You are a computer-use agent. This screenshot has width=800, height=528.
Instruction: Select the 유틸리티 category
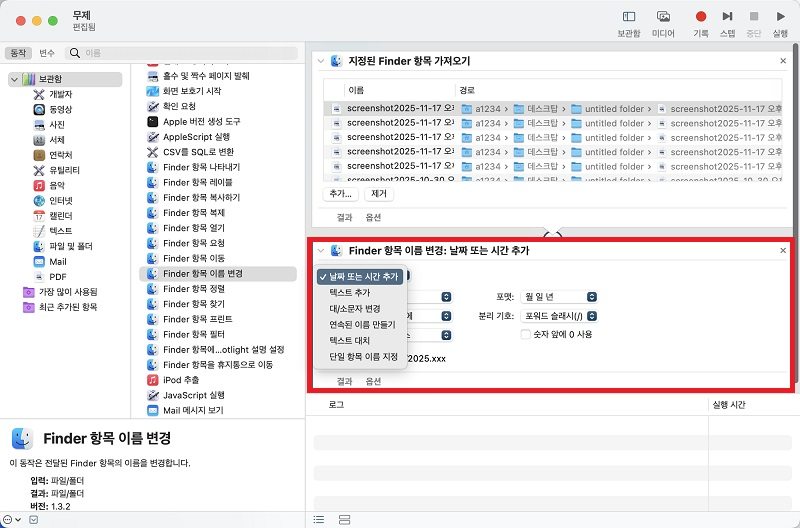(x=57, y=170)
